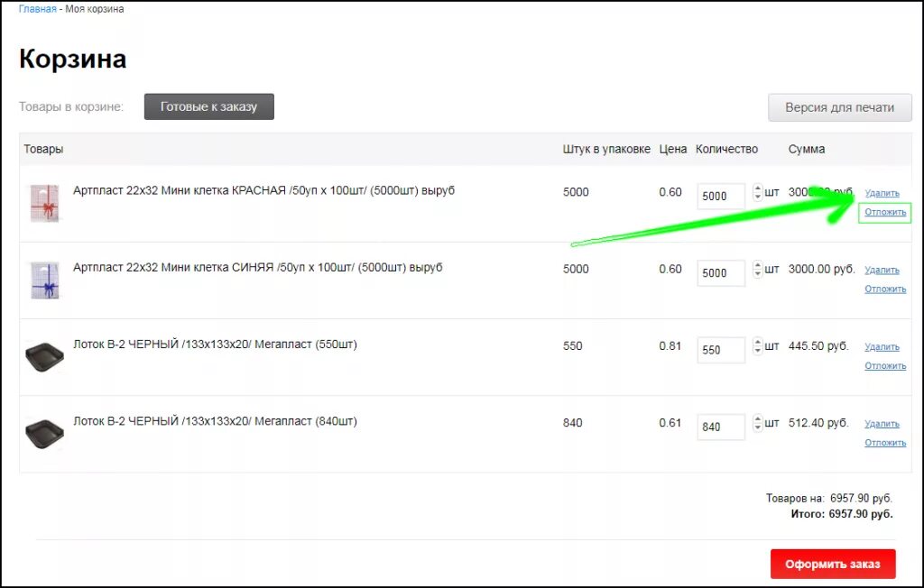Click the 0.61 price cell
The height and width of the screenshot is (588, 924).
[x=670, y=423]
